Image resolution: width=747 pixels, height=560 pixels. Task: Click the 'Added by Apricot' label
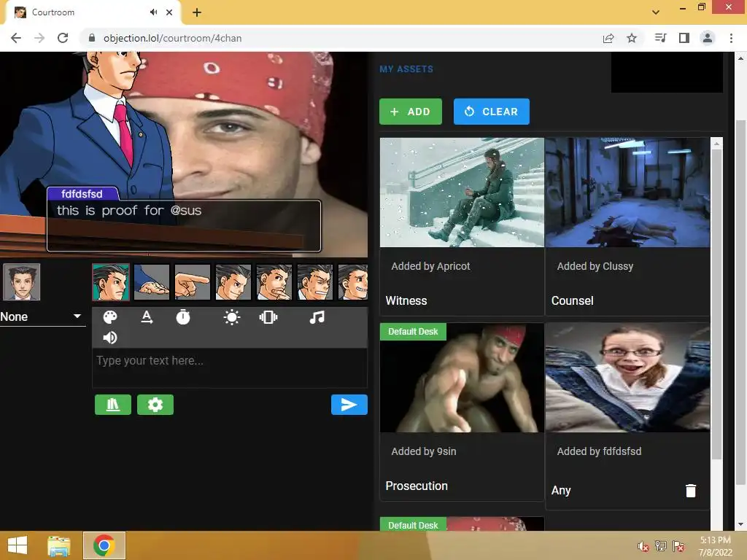(x=430, y=266)
